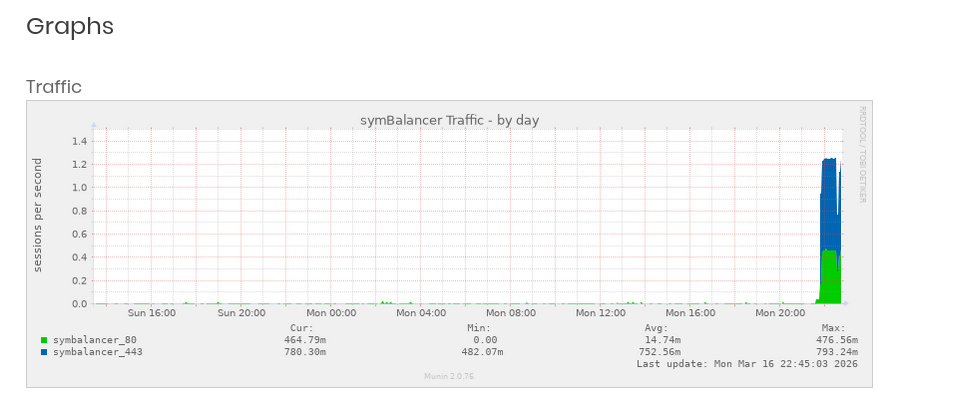Click the Cur value 780.30m

tap(305, 352)
